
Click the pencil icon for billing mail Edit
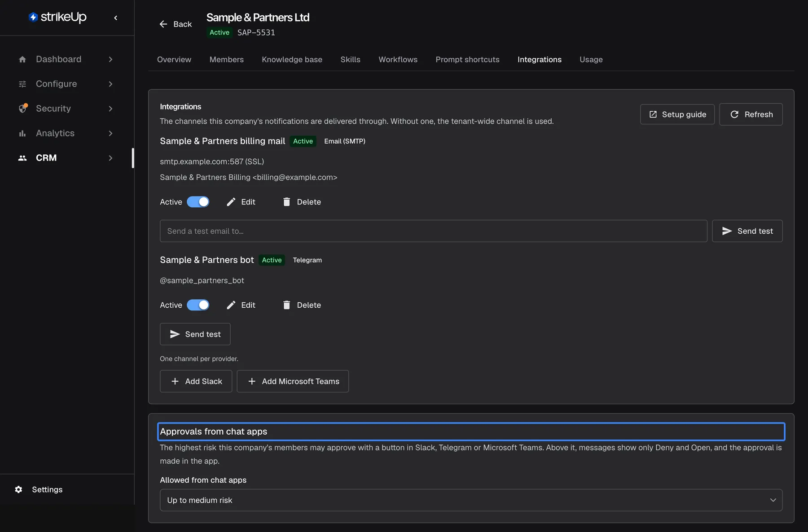click(x=231, y=202)
